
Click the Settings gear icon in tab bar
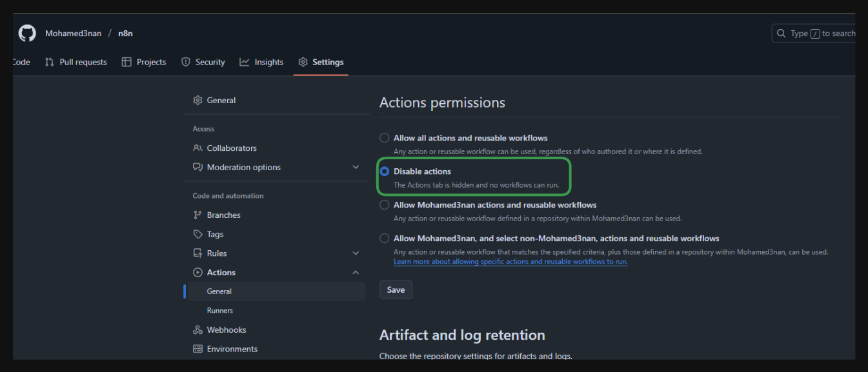(x=303, y=62)
